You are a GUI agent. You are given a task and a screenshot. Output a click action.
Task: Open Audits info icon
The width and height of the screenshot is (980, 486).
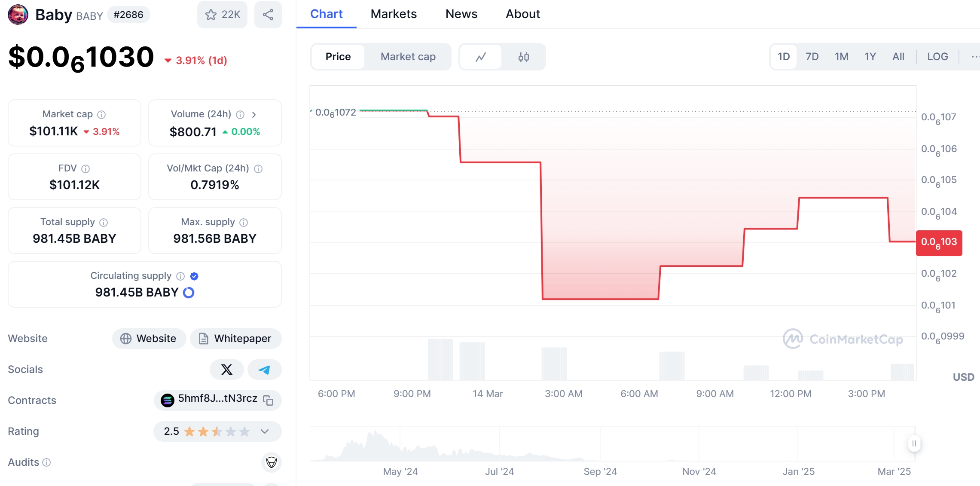point(46,462)
